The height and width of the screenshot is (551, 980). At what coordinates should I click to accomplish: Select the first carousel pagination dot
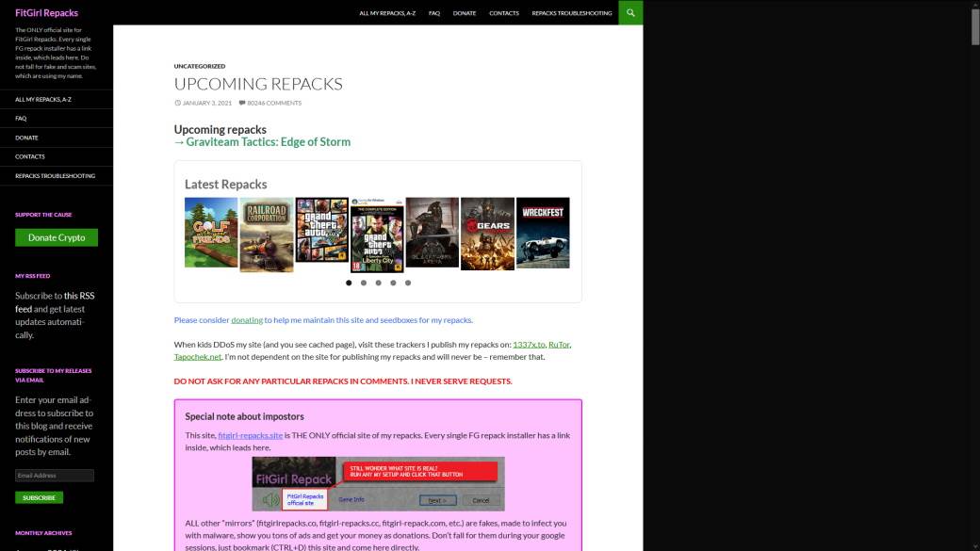click(x=349, y=283)
